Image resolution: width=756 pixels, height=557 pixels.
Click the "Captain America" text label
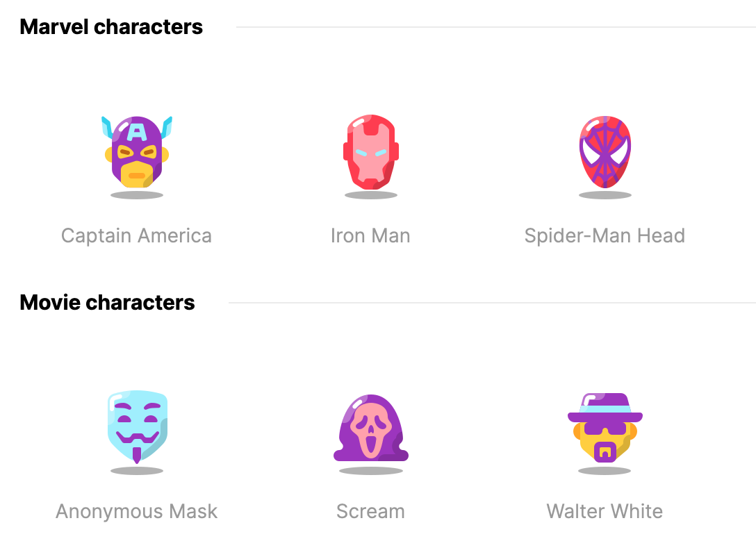point(136,236)
